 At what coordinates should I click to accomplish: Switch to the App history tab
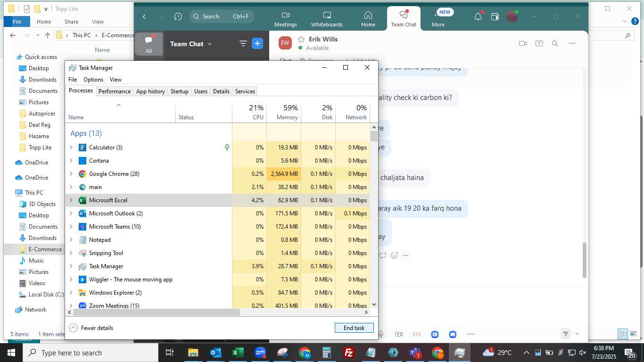pyautogui.click(x=150, y=91)
